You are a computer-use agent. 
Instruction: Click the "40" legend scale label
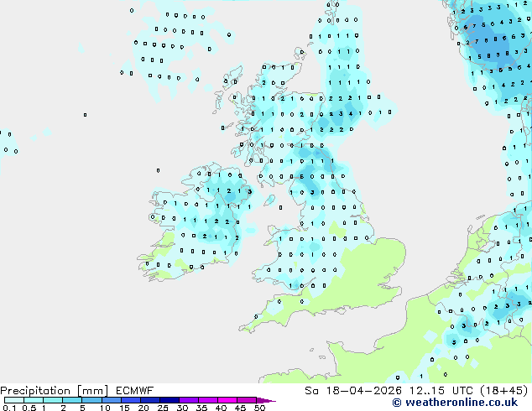pyautogui.click(x=221, y=408)
